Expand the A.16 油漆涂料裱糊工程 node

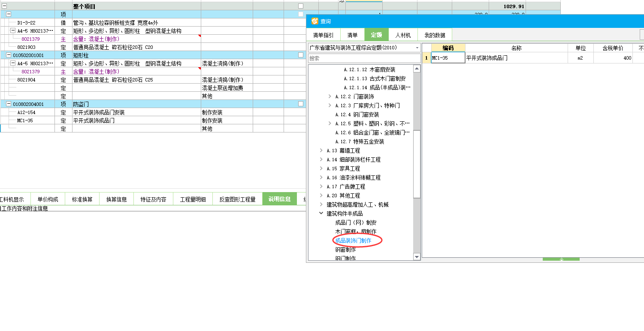(x=321, y=178)
